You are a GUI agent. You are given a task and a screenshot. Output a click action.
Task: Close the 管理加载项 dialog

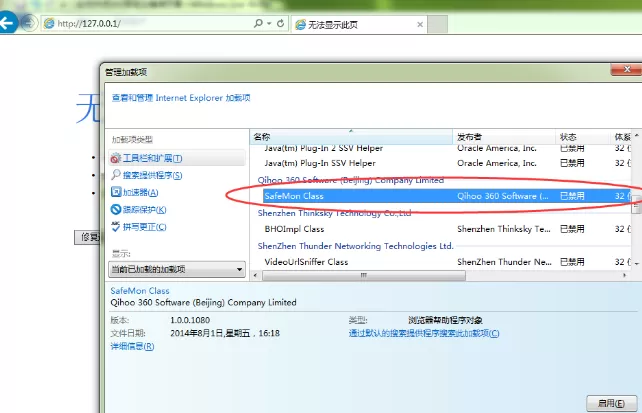(626, 70)
